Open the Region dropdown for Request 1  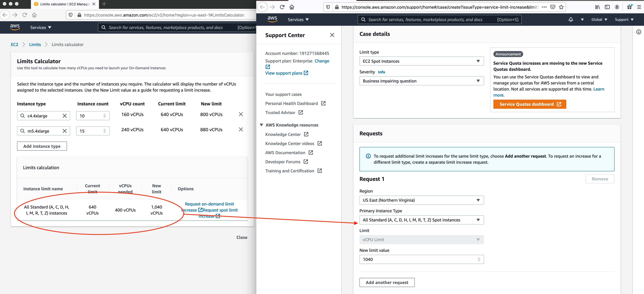point(421,200)
